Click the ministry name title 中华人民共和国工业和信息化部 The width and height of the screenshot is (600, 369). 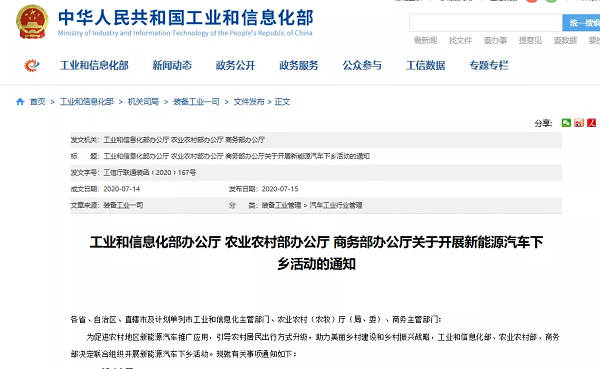pyautogui.click(x=186, y=18)
